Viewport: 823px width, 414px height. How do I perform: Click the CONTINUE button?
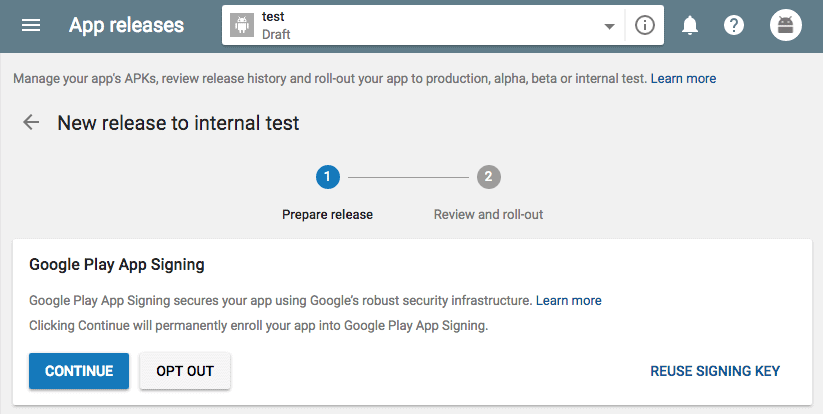point(79,371)
